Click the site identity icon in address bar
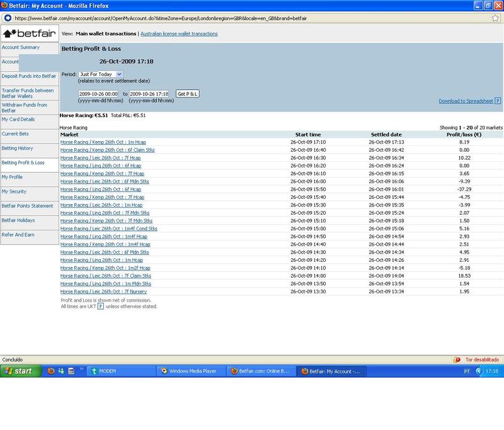This screenshot has width=504, height=430. (8, 18)
